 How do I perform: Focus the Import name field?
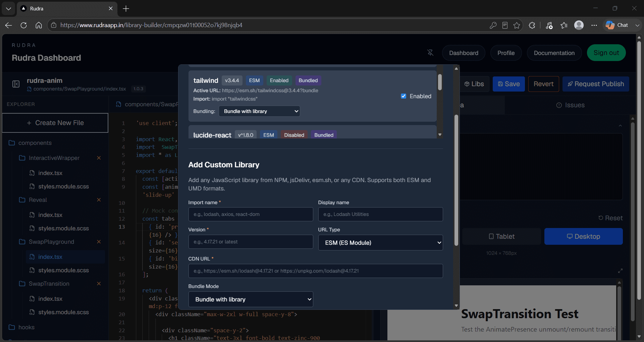(x=251, y=214)
